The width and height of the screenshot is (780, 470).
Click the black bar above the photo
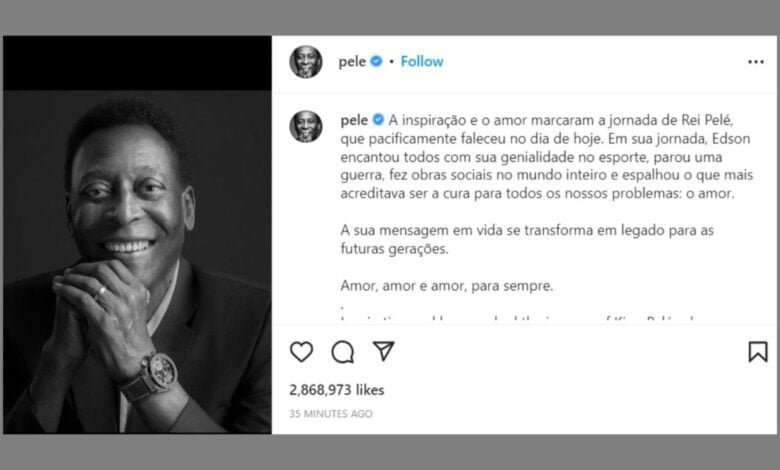point(137,63)
